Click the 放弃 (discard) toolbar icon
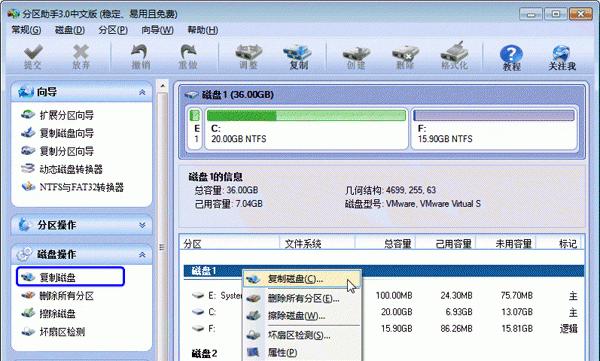The width and height of the screenshot is (600, 361). pyautogui.click(x=81, y=57)
